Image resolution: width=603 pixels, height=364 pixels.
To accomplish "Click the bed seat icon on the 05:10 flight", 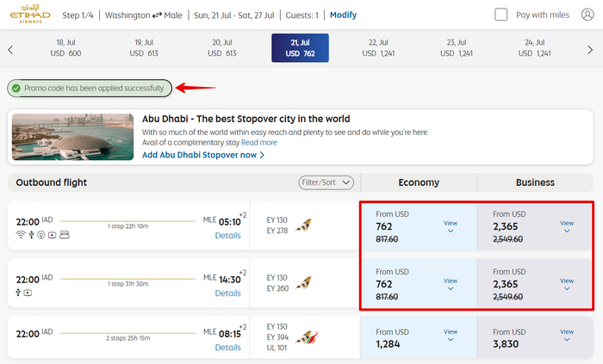I will [x=65, y=235].
